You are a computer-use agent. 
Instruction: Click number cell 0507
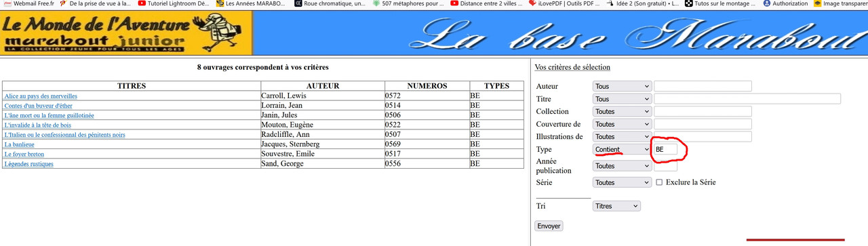(x=427, y=134)
